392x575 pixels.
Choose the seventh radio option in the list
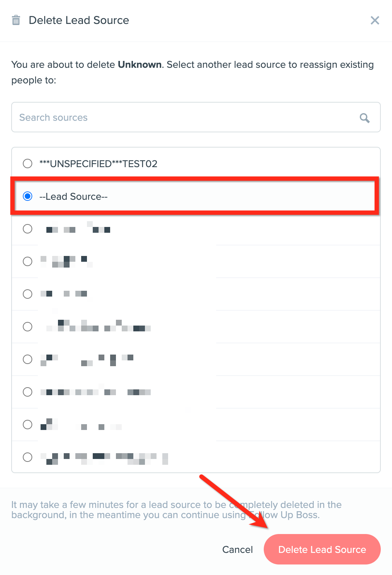[28, 359]
